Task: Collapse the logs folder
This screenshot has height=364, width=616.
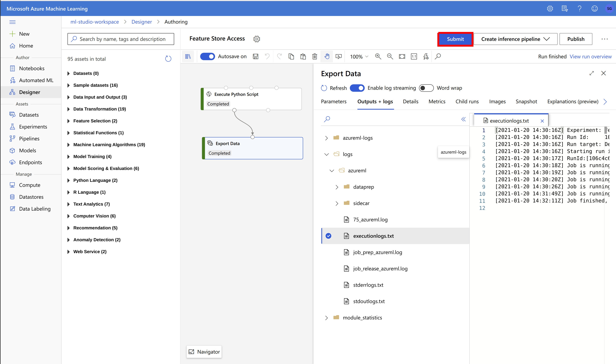Action: (x=326, y=154)
